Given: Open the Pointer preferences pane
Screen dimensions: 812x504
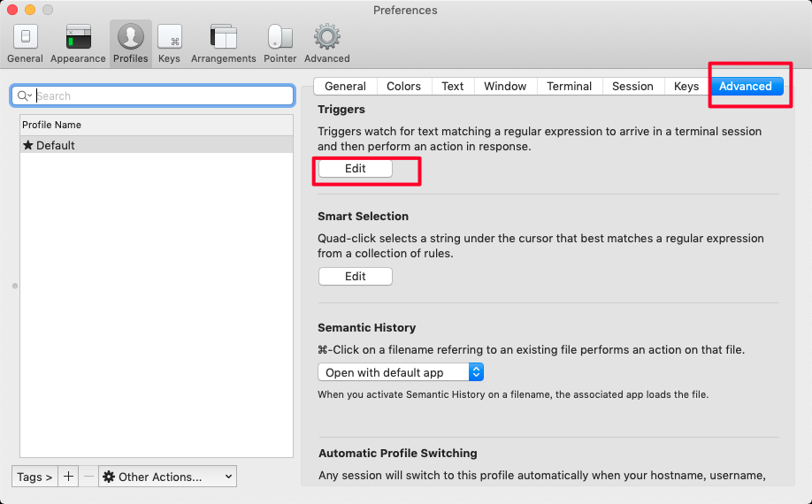Looking at the screenshot, I should (x=280, y=44).
